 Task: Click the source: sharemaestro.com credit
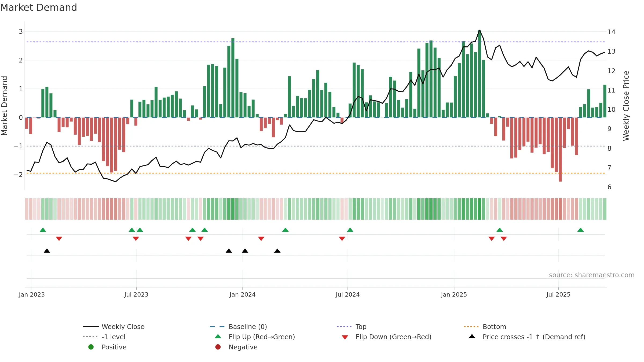tap(592, 275)
